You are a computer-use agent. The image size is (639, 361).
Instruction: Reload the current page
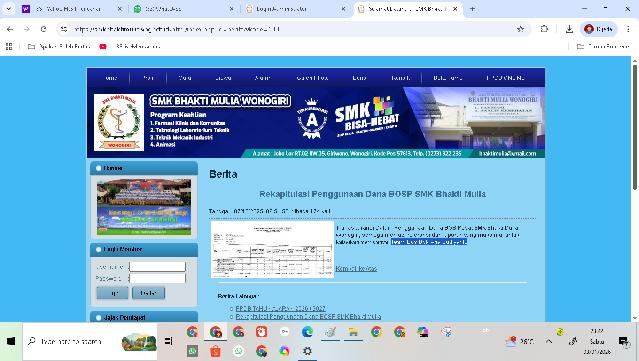coord(44,29)
